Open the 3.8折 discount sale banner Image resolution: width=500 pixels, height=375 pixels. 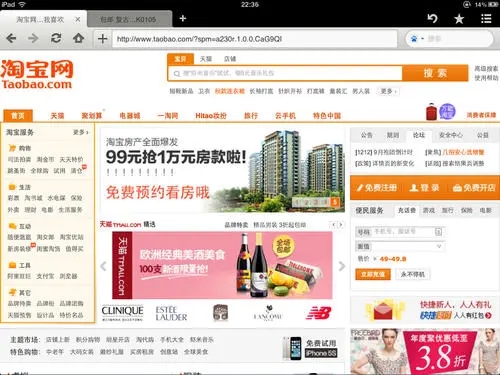tap(425, 352)
